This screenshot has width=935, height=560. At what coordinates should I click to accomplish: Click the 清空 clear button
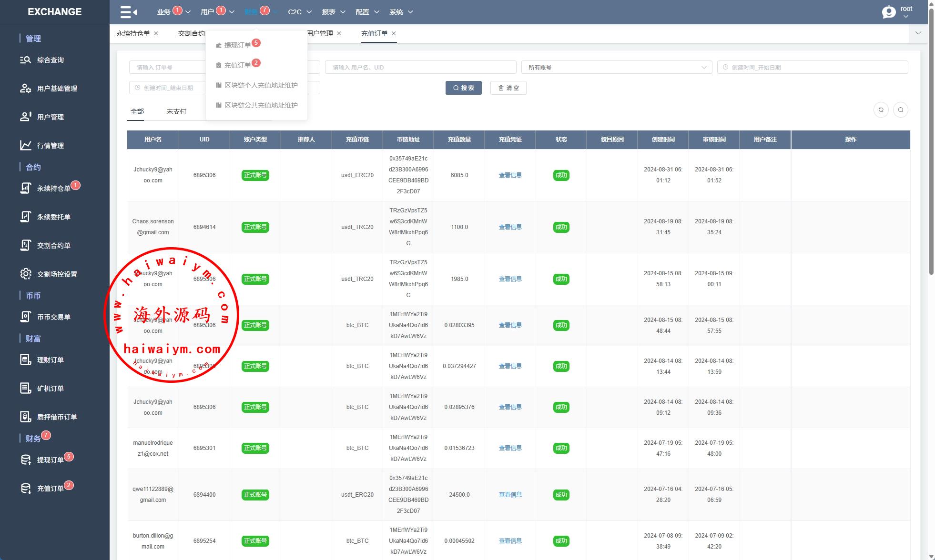click(x=508, y=88)
